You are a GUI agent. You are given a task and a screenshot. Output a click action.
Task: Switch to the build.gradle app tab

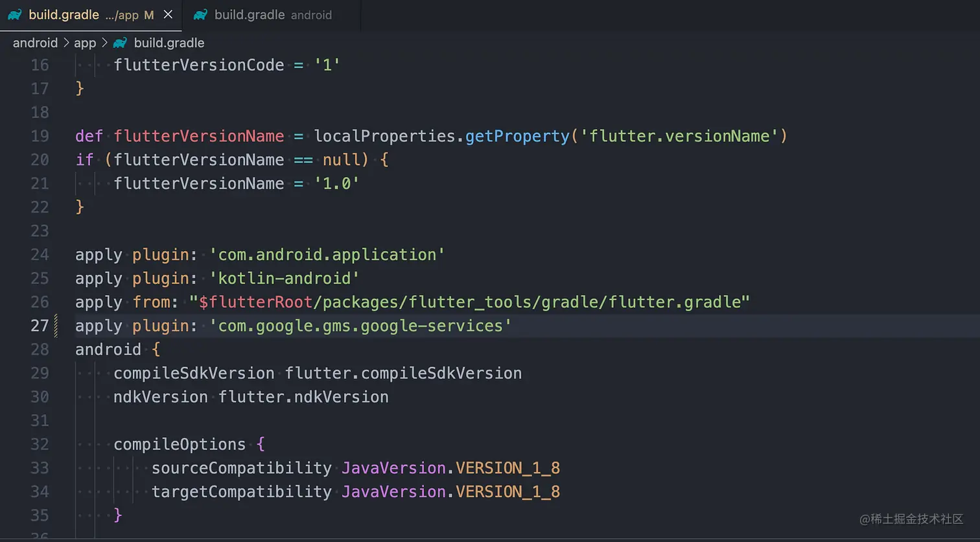91,15
